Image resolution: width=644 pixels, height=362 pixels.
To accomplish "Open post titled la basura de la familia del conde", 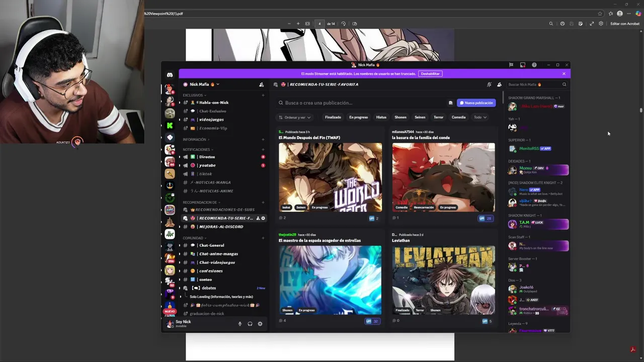I will (x=421, y=138).
